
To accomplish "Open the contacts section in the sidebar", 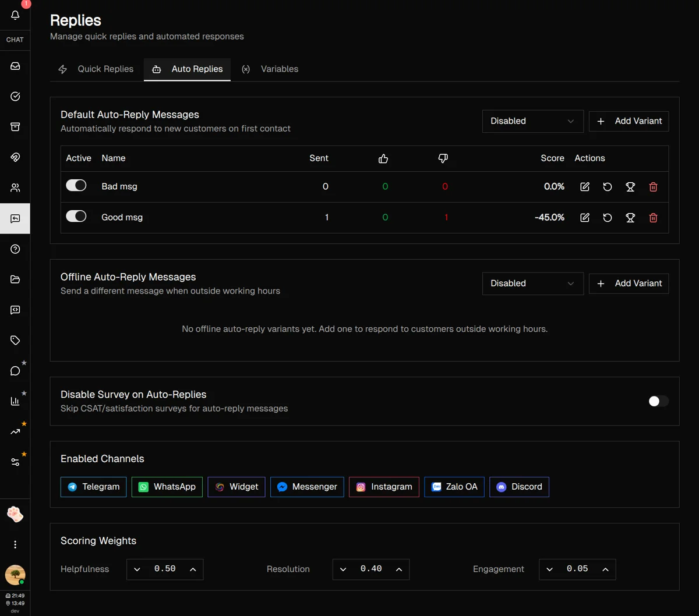I will [15, 187].
